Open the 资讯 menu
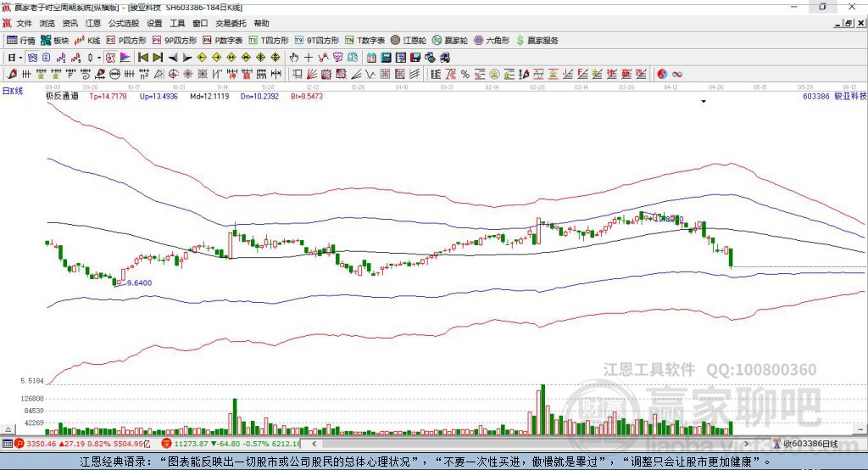Screen dimensions: 868x470 70,23
